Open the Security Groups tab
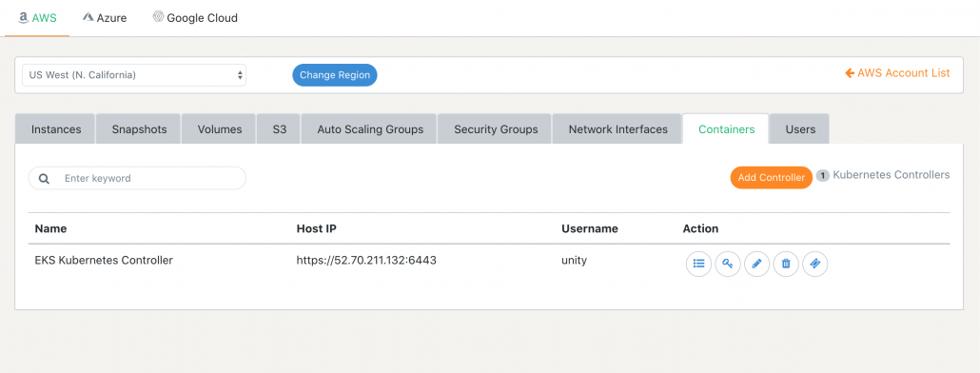The height and width of the screenshot is (373, 980). point(496,129)
